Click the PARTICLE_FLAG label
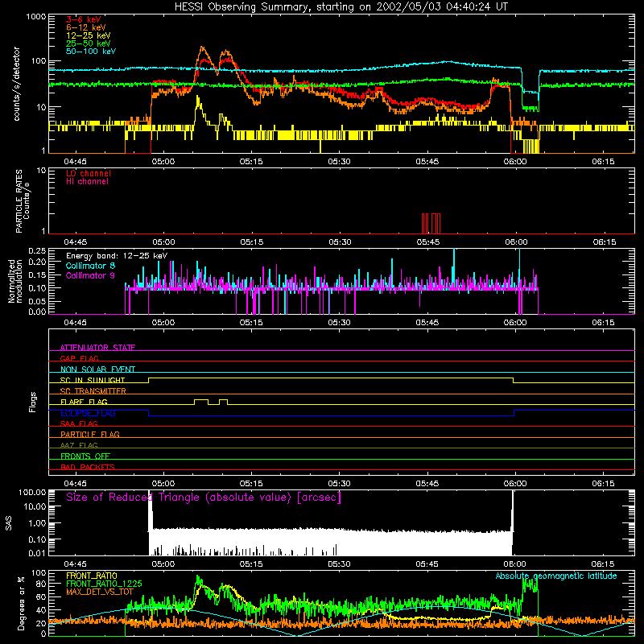Screen dimensions: 644x644 90,434
